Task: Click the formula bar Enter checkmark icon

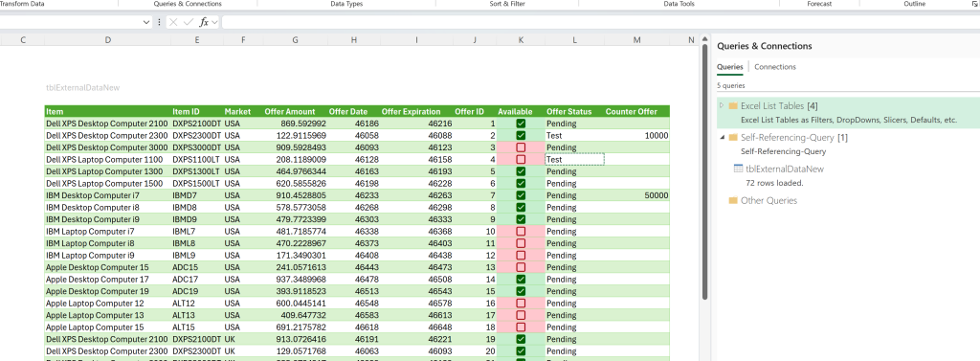Action: click(189, 23)
